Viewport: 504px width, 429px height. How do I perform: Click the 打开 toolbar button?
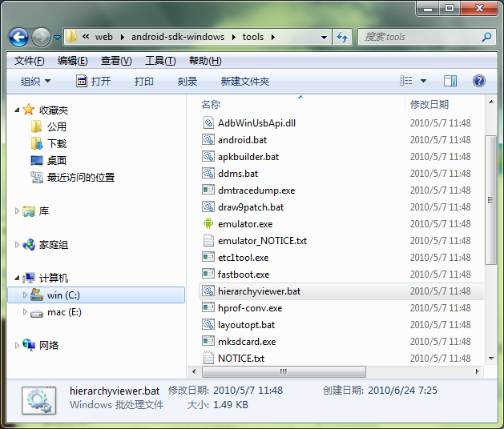point(94,82)
